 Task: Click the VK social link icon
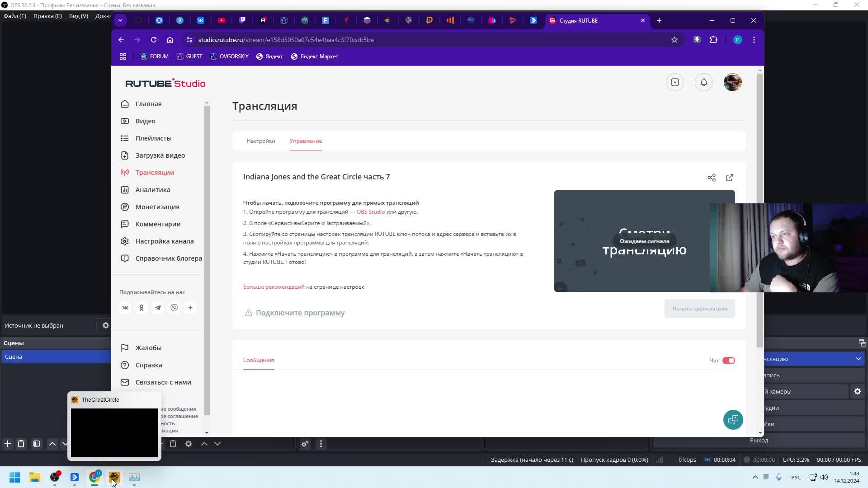point(125,308)
